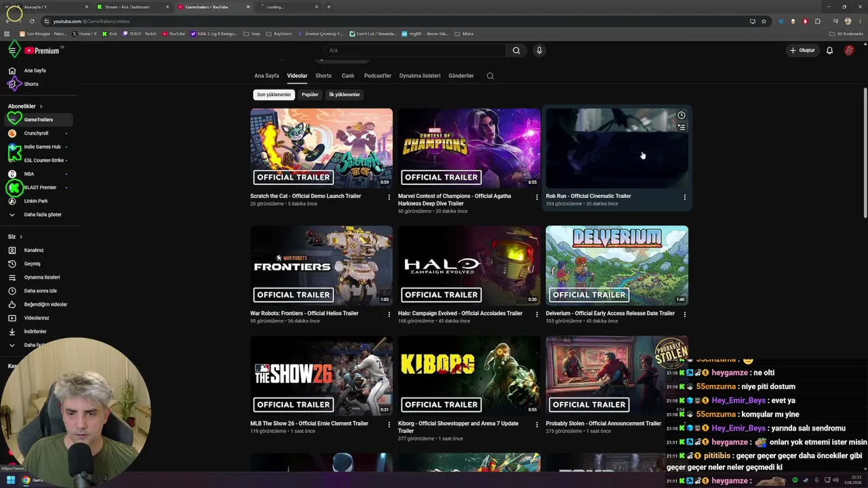Play the Scratch the Cat trailer thumbnail
Image resolution: width=868 pixels, height=488 pixels.
tap(321, 148)
